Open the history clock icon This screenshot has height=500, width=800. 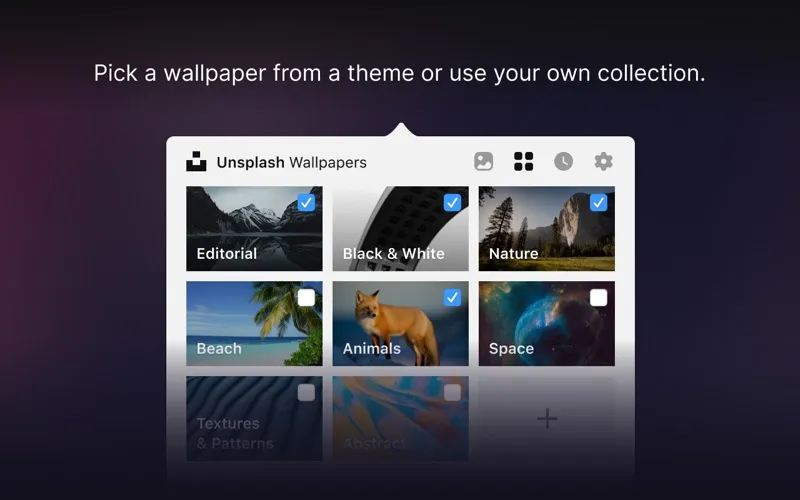click(x=563, y=161)
